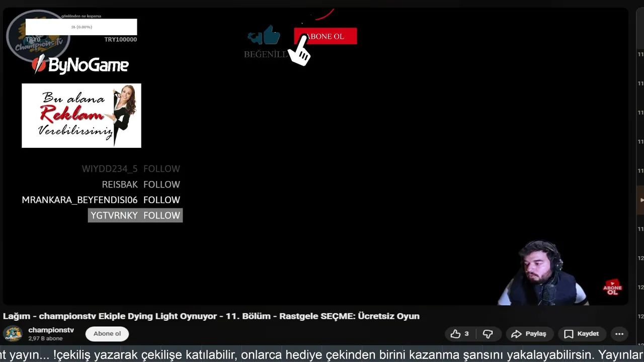Click the small ABONE OL badge near webcam
This screenshot has width=644, height=362.
pos(612,288)
